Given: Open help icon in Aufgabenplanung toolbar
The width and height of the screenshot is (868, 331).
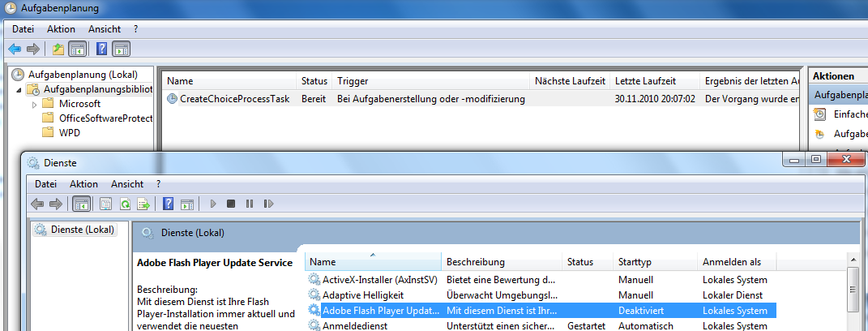Looking at the screenshot, I should 101,49.
